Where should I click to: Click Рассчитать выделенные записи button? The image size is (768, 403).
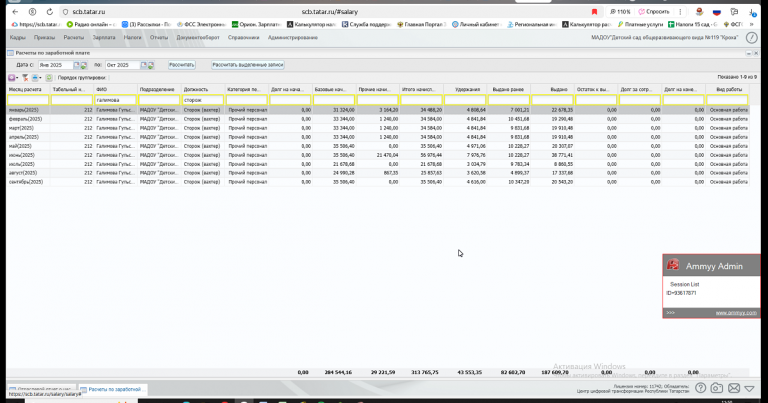coord(248,65)
